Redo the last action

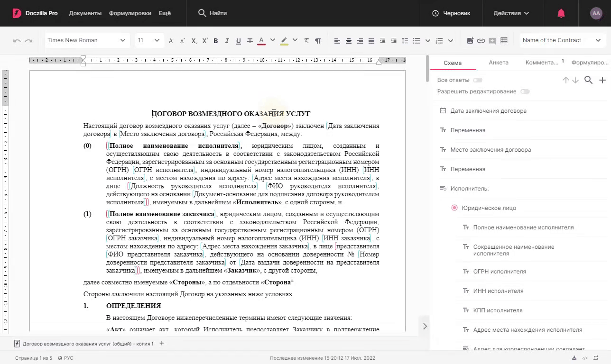(28, 41)
